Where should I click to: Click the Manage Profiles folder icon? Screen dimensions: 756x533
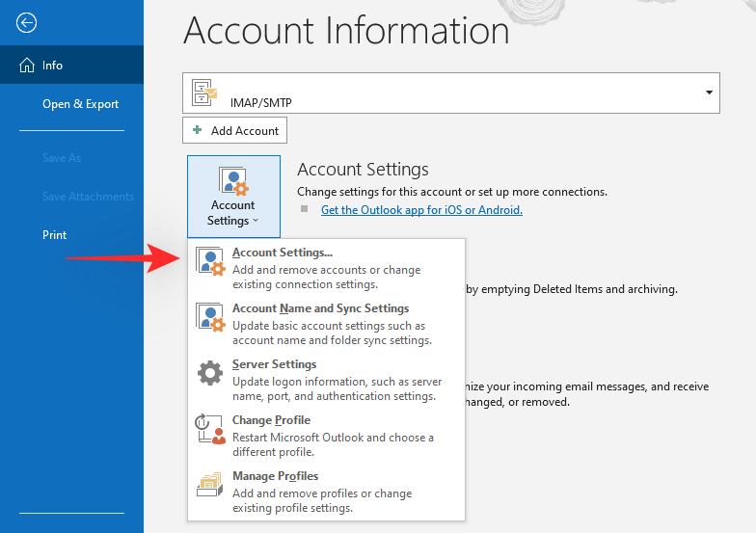tap(210, 485)
